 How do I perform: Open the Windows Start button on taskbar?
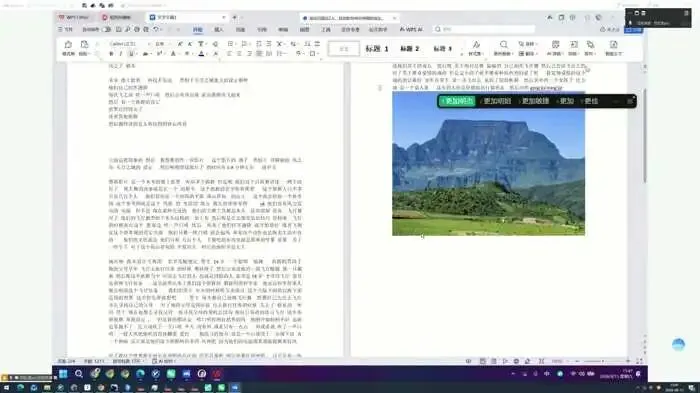[x=63, y=373]
